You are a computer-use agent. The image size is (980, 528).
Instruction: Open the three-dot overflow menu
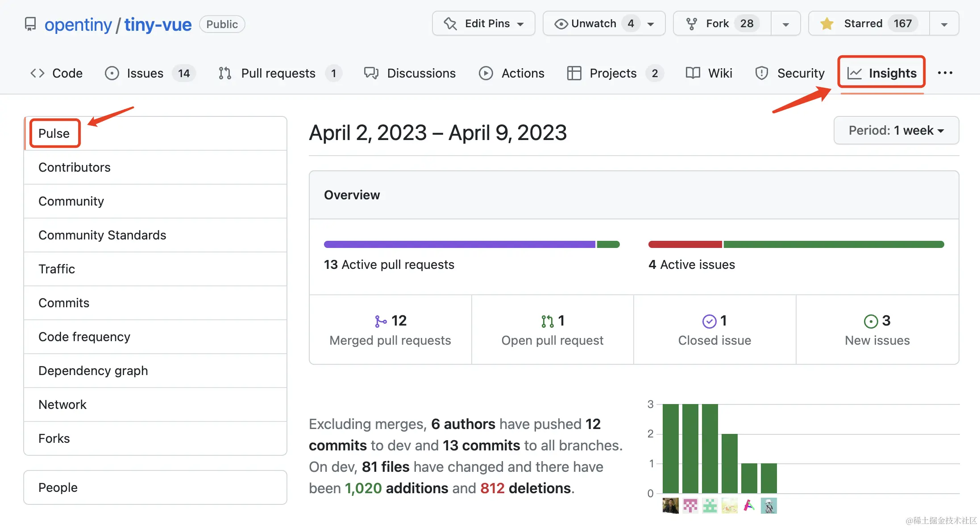click(945, 73)
